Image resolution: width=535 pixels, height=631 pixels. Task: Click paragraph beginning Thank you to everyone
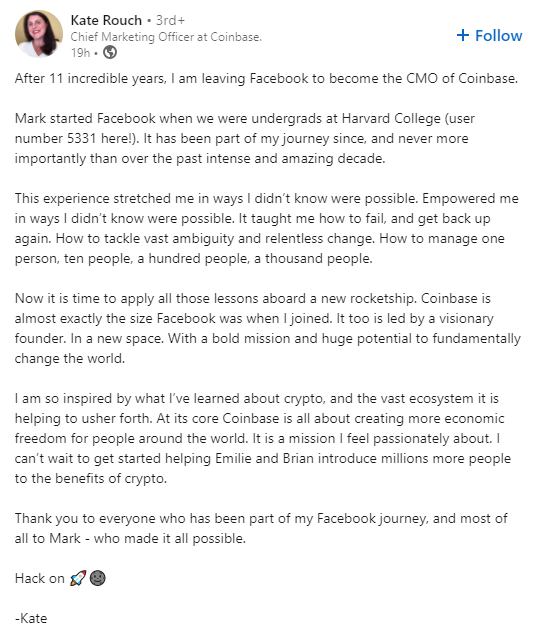coord(261,528)
